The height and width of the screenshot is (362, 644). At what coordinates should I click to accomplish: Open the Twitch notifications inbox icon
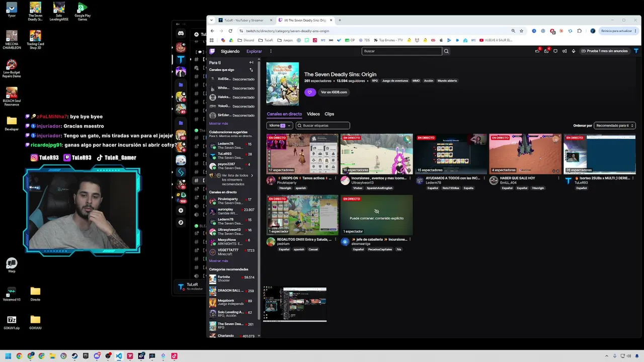tap(546, 51)
